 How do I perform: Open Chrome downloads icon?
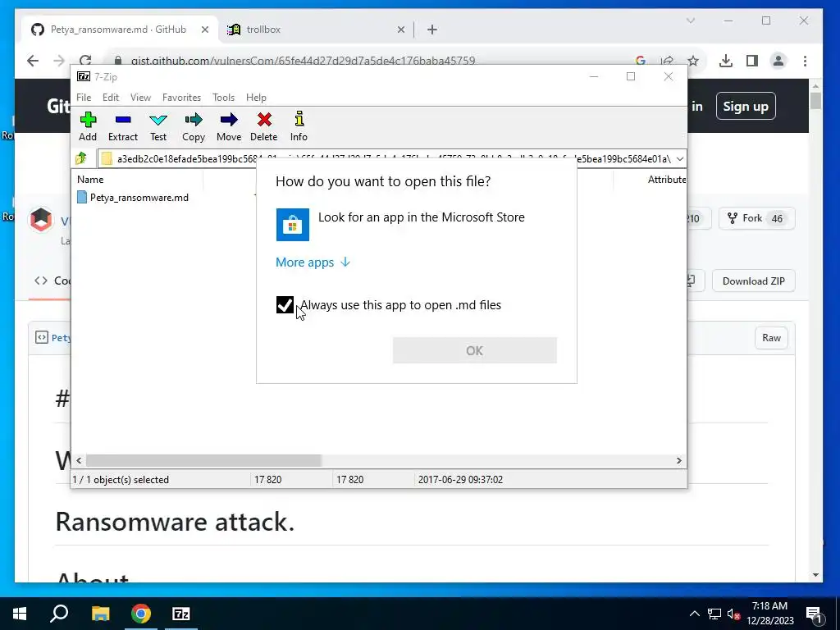coord(725,61)
